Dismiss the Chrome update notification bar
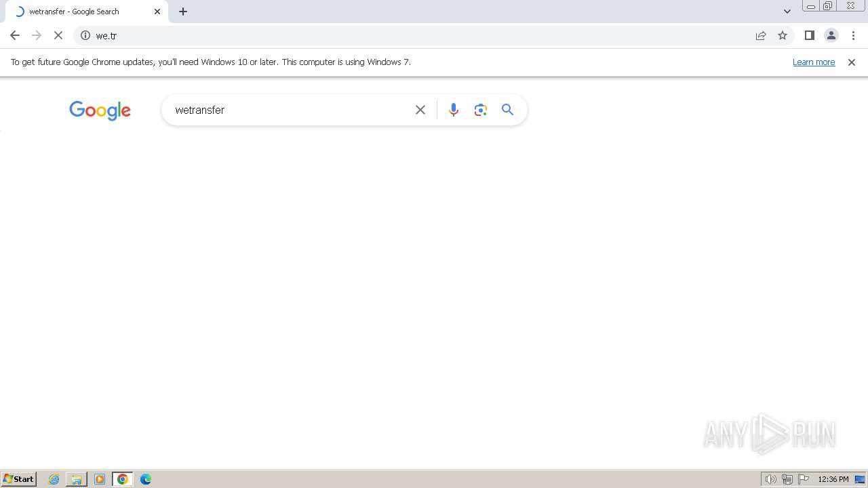The height and width of the screenshot is (488, 868). pyautogui.click(x=852, y=62)
